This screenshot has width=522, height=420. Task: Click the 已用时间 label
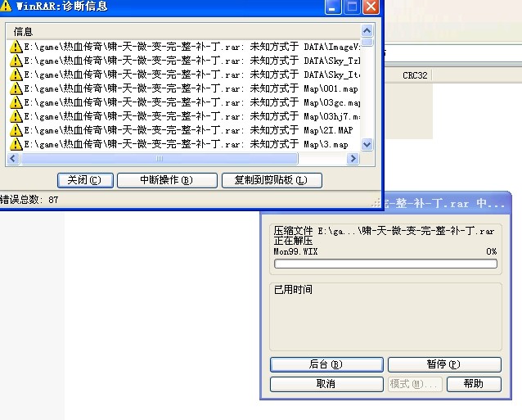[x=293, y=290]
